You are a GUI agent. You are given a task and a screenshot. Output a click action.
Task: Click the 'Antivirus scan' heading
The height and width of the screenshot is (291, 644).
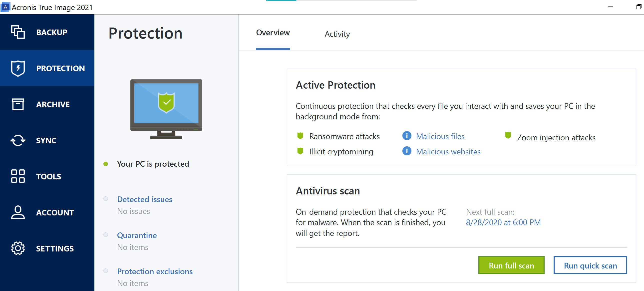point(328,191)
